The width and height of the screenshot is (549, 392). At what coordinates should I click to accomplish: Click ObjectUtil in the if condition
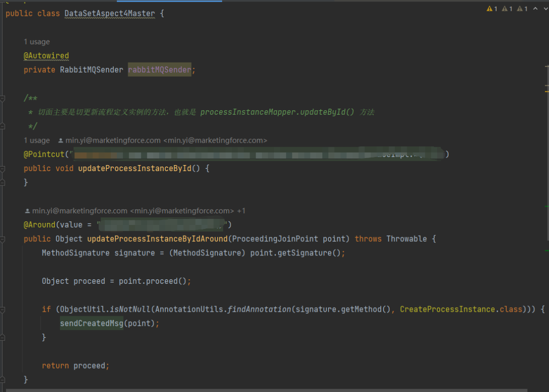83,309
